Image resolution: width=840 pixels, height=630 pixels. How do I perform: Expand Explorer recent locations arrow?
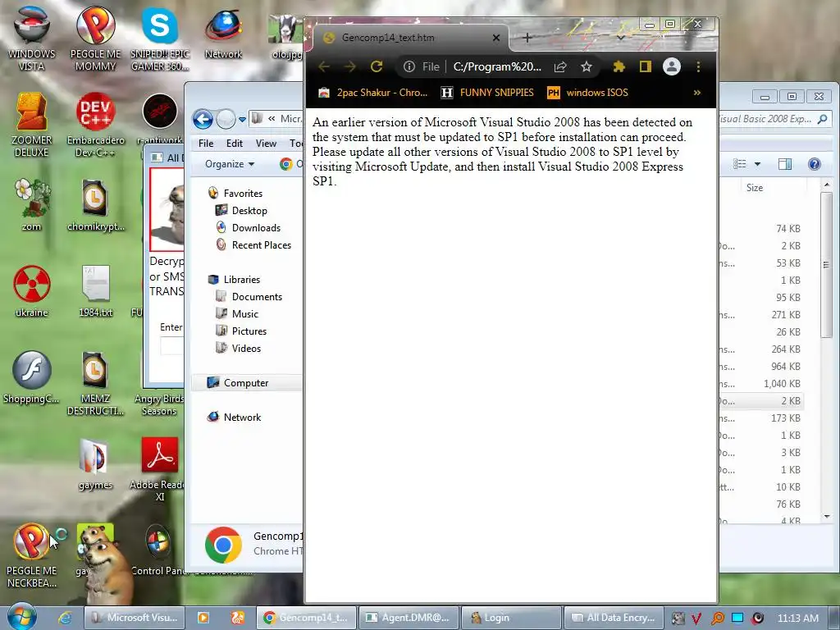coord(242,120)
